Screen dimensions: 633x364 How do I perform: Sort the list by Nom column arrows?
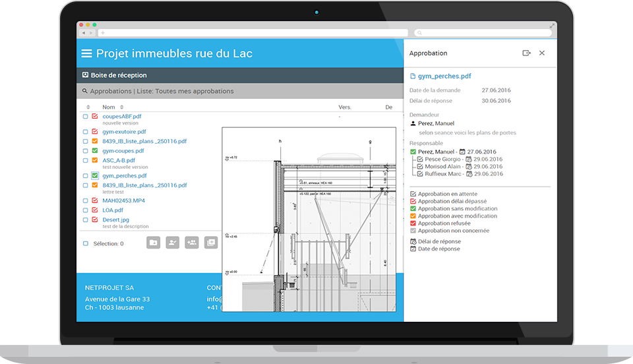tap(121, 107)
